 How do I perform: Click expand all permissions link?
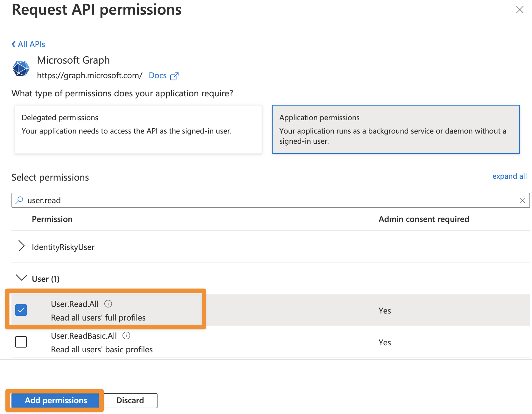click(x=509, y=176)
